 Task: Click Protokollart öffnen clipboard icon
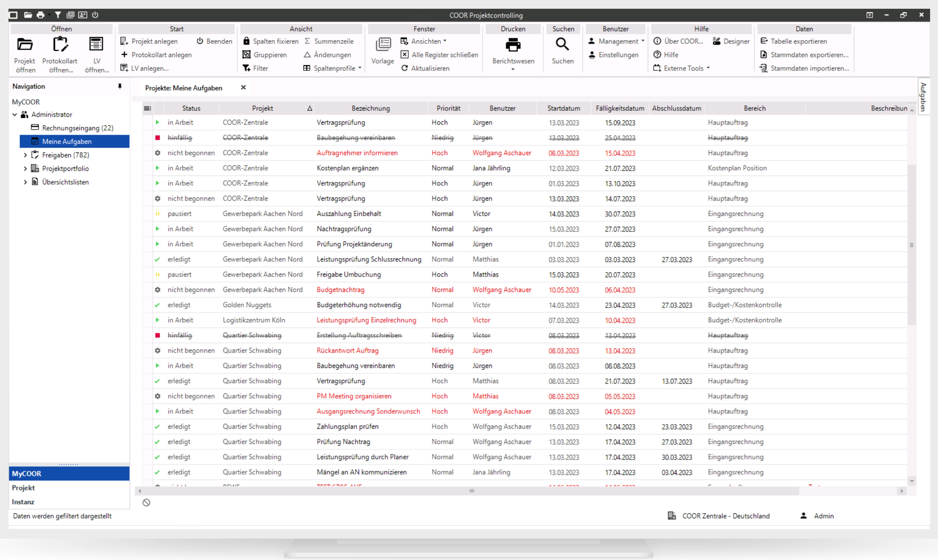[60, 45]
